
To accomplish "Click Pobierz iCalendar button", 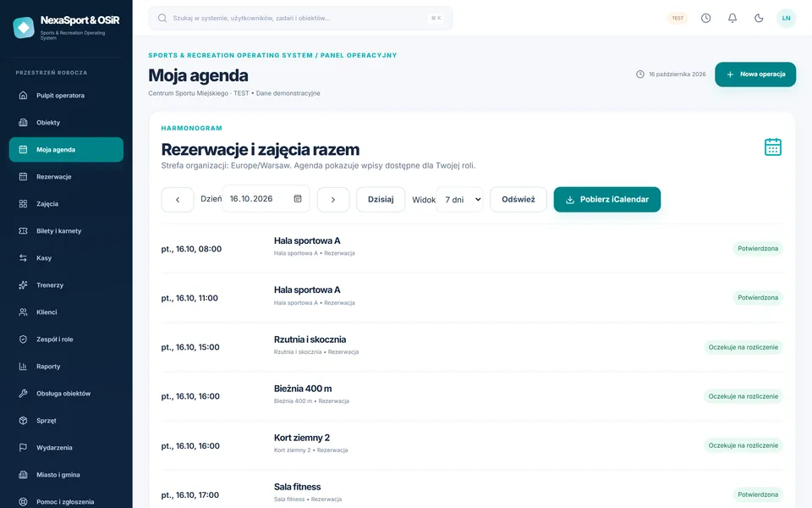I will click(607, 200).
